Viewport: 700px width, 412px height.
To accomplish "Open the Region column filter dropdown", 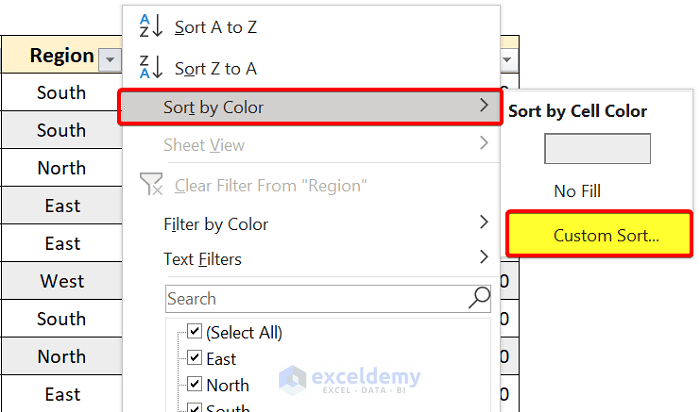I will point(109,60).
